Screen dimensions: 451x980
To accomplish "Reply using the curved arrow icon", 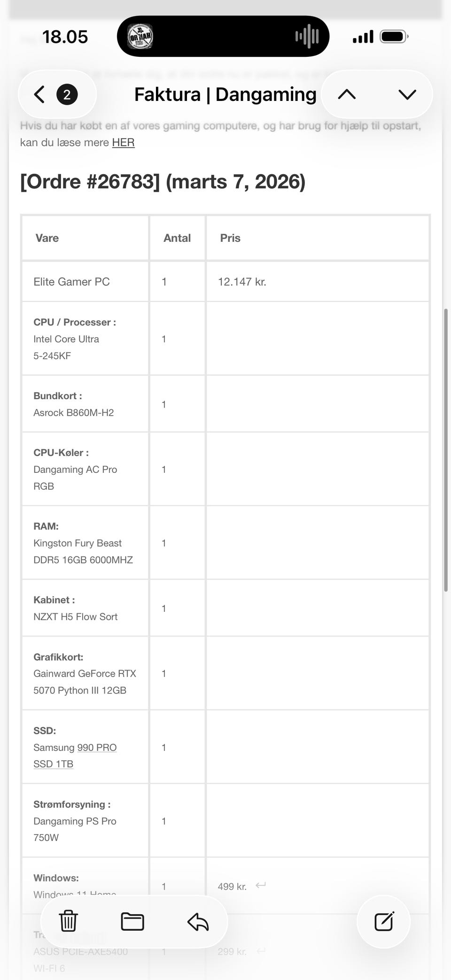I will 198,922.
